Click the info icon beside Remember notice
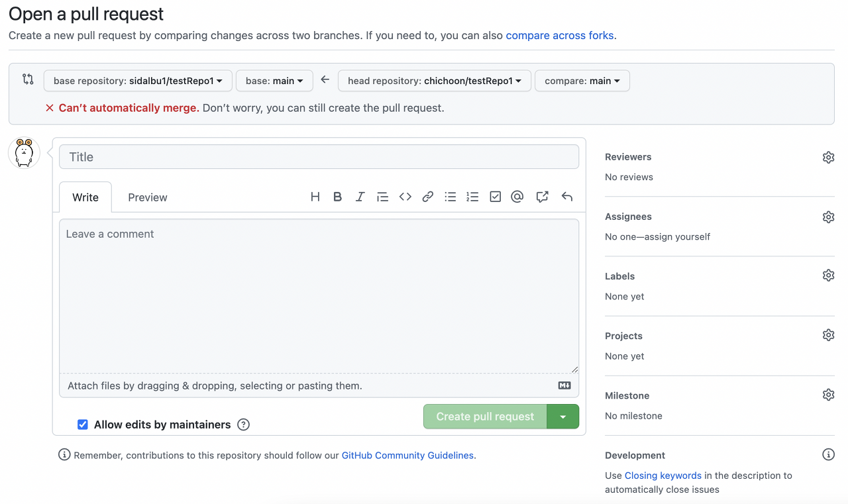848x504 pixels. pyautogui.click(x=64, y=454)
